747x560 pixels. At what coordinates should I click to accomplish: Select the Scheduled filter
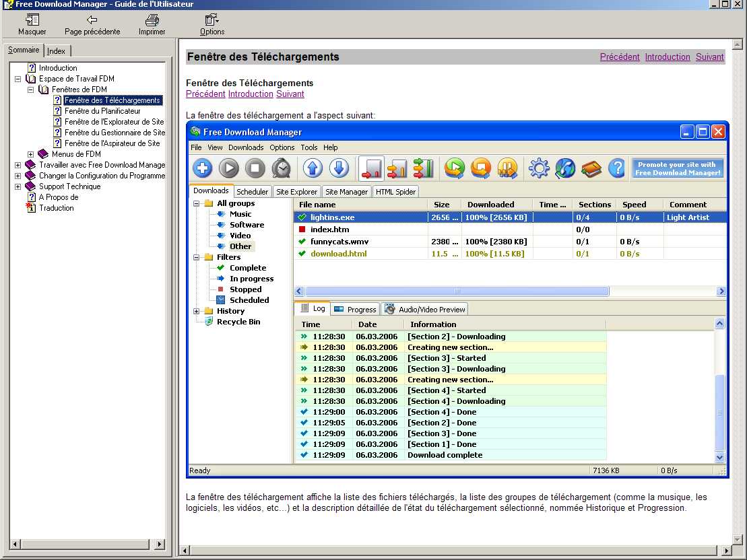pos(249,300)
